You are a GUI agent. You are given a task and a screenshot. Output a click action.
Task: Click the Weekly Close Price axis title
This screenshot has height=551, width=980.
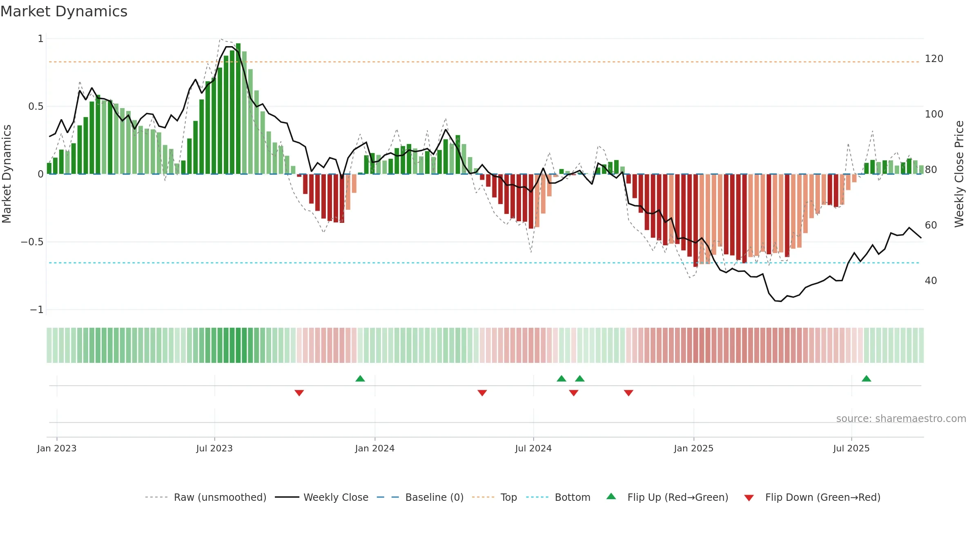pyautogui.click(x=959, y=174)
